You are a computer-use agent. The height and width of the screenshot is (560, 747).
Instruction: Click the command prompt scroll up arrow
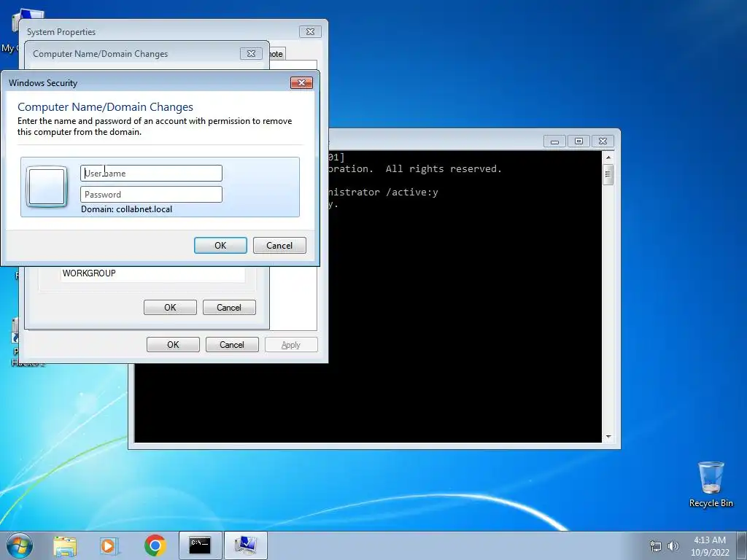pyautogui.click(x=608, y=157)
